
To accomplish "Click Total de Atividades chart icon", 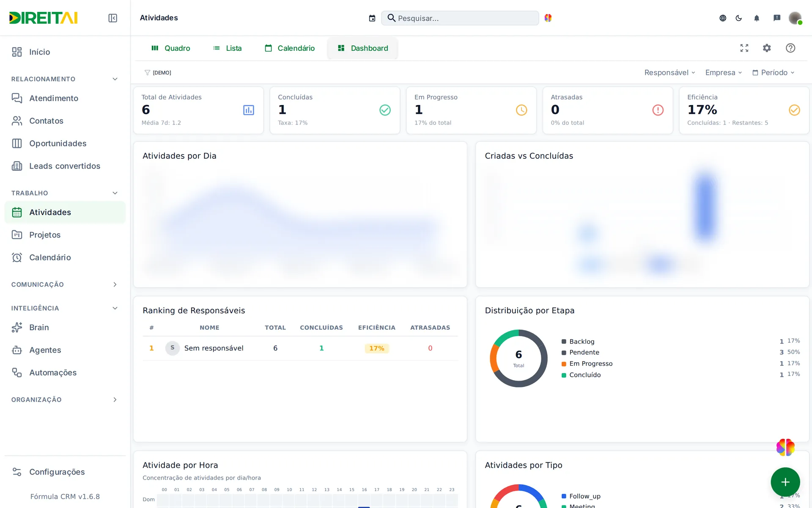I will tap(249, 110).
